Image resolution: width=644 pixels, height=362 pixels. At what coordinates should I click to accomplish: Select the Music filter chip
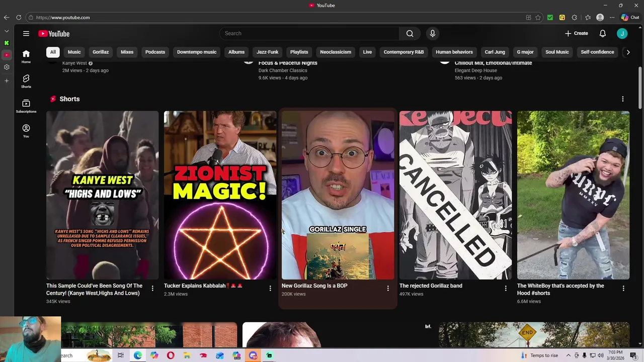(x=74, y=52)
